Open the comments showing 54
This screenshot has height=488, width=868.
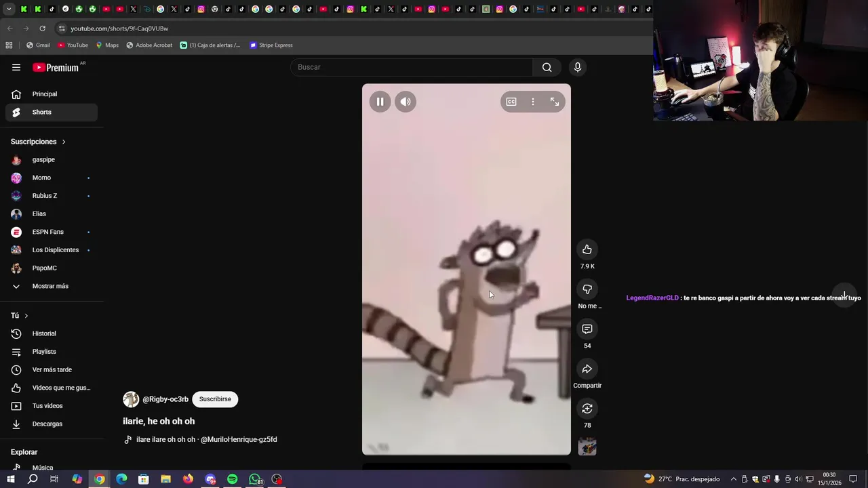[587, 329]
